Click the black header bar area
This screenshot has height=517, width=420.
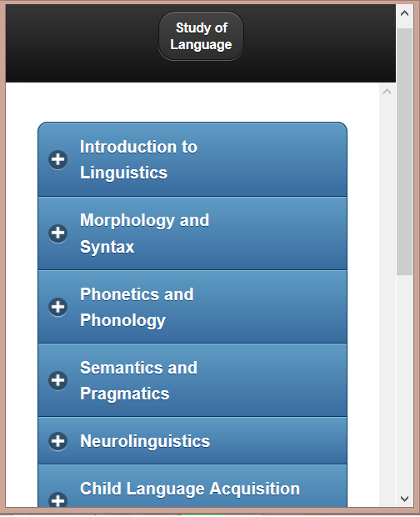pyautogui.click(x=82, y=43)
